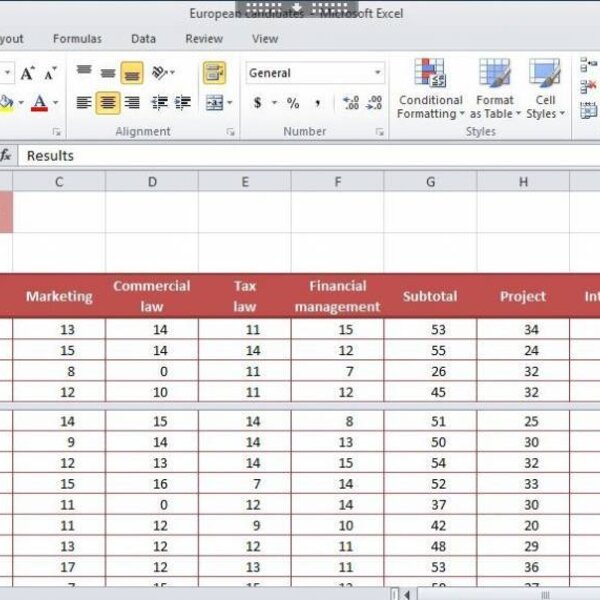This screenshot has width=600, height=600.
Task: Align text left
Action: [x=84, y=103]
